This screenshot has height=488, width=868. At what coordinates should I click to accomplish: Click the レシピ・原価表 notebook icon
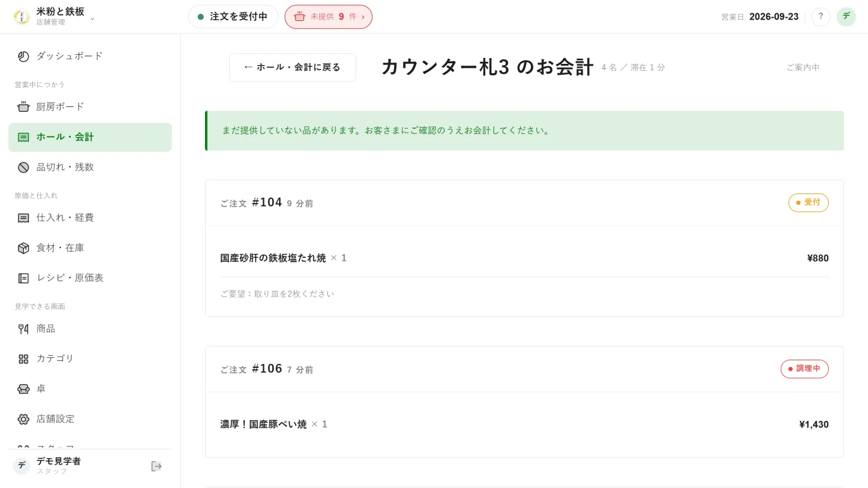point(23,278)
